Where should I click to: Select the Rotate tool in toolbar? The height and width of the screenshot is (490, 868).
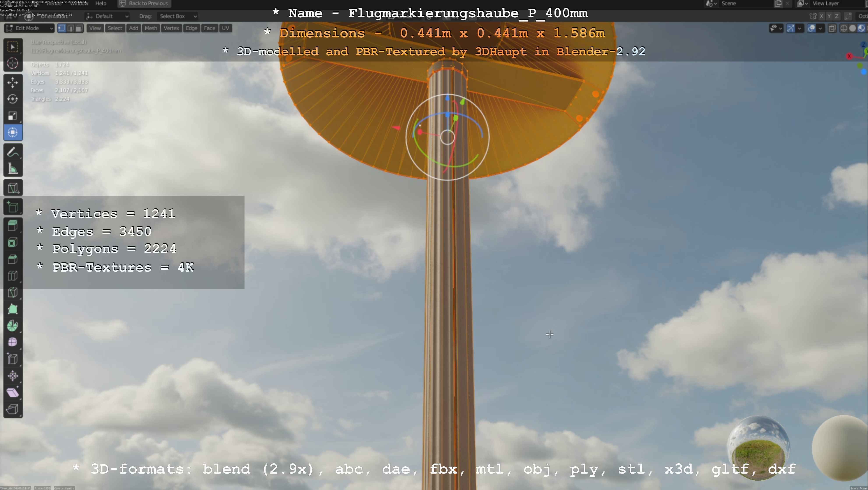click(x=13, y=99)
